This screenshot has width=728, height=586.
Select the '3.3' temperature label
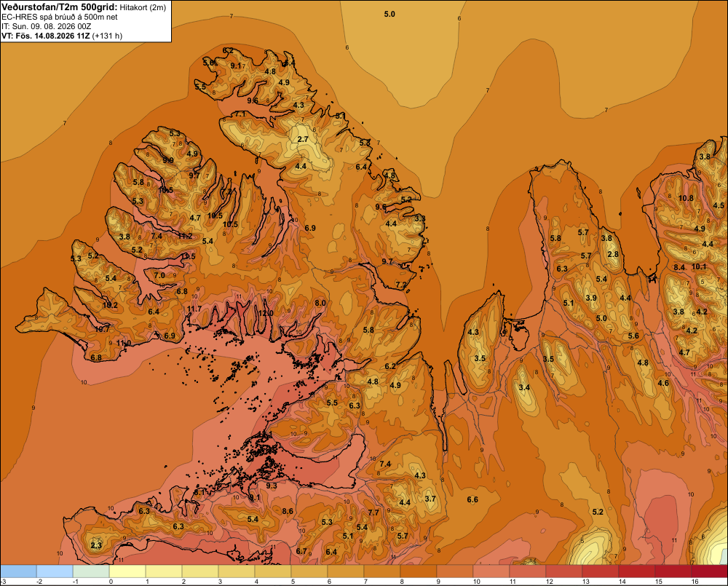click(x=420, y=218)
